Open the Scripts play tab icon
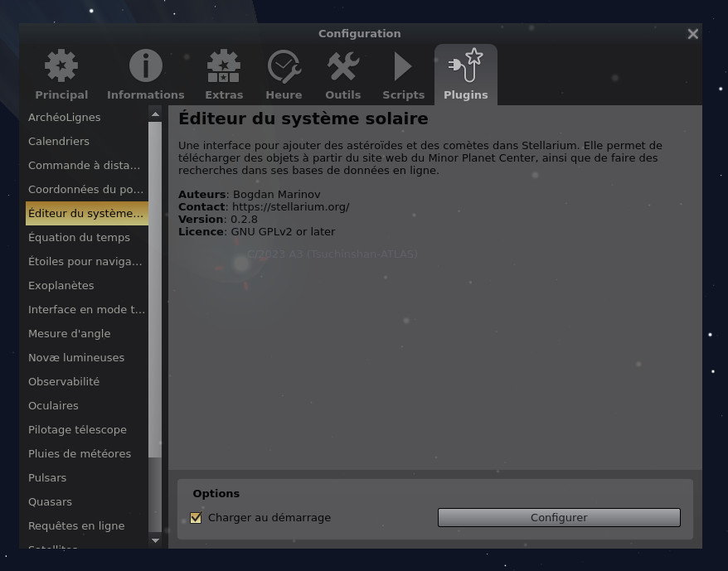728x571 pixels. [402, 66]
